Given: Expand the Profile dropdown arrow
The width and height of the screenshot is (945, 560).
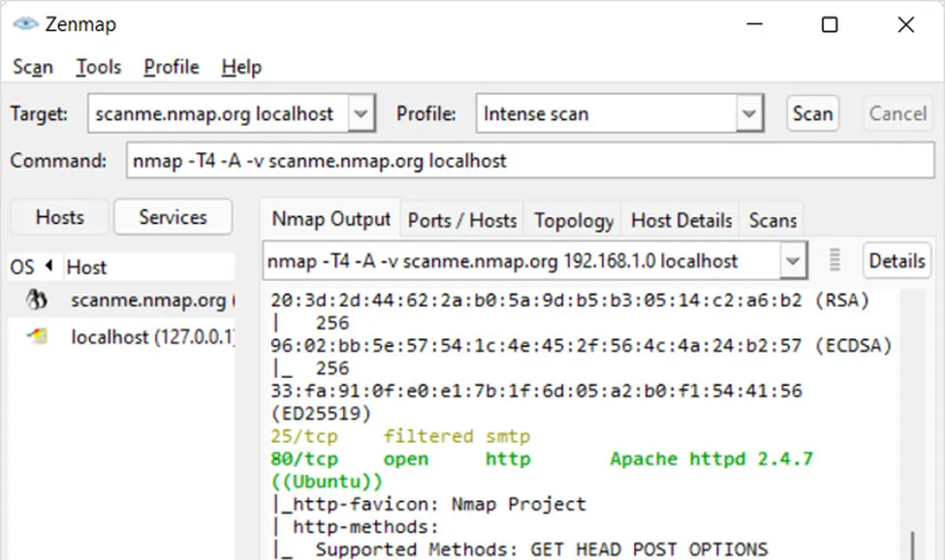Looking at the screenshot, I should (x=749, y=114).
